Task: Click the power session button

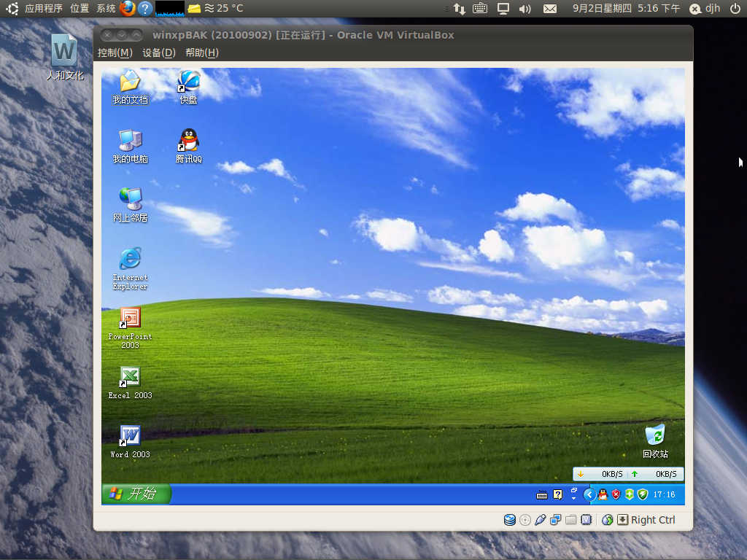Action: coord(735,8)
